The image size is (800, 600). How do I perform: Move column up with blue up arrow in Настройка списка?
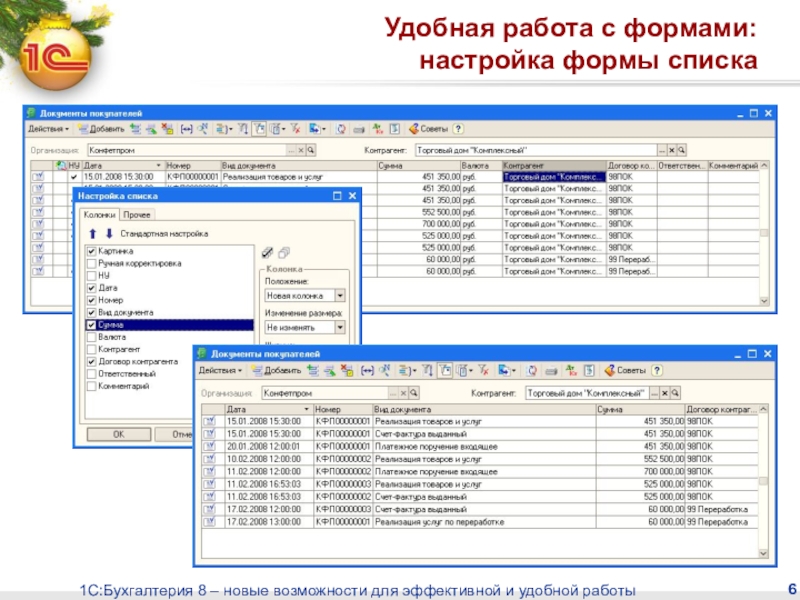tap(92, 234)
